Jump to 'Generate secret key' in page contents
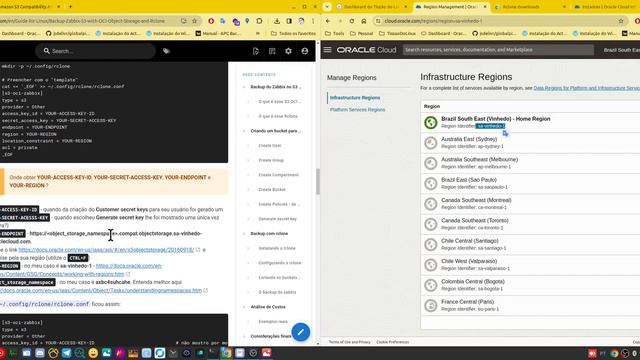The image size is (640, 360). pos(278,219)
